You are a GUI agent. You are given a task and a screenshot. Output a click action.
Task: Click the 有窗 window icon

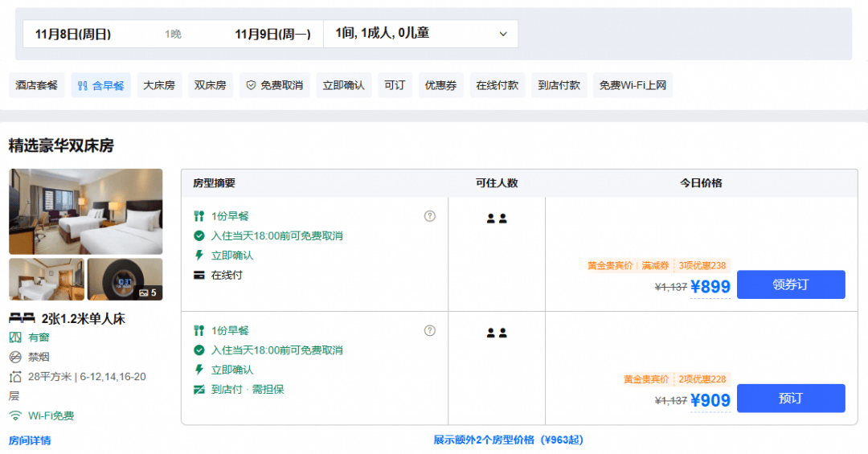15,337
